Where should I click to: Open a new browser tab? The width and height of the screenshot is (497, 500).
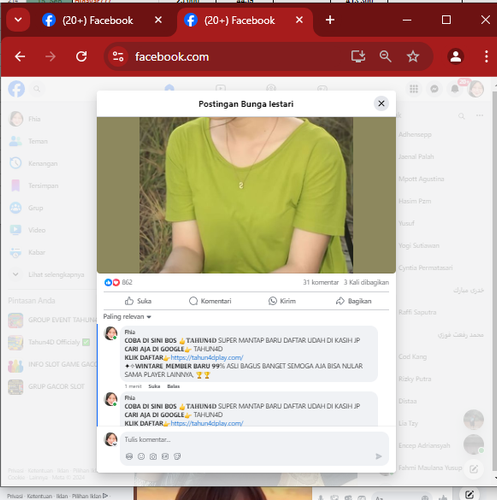point(330,20)
